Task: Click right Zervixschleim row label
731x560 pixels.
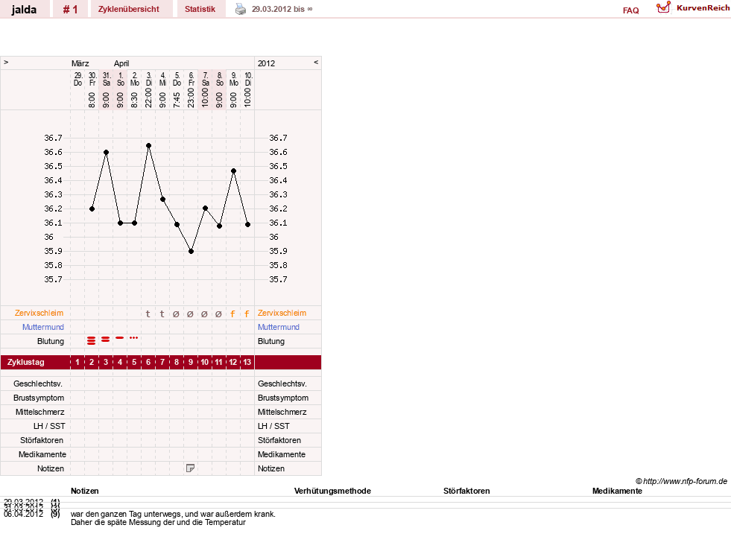Action: [x=282, y=313]
